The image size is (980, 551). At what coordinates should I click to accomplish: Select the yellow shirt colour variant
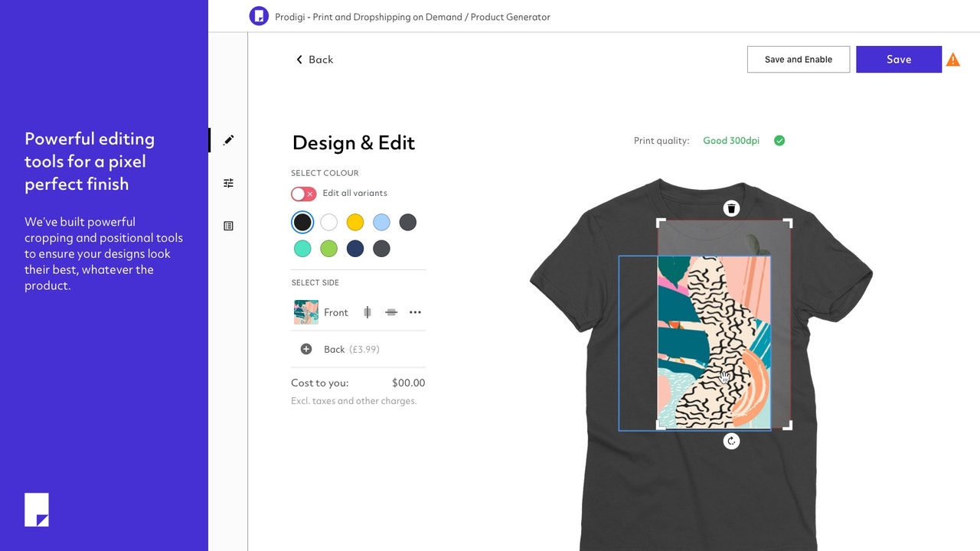click(354, 222)
